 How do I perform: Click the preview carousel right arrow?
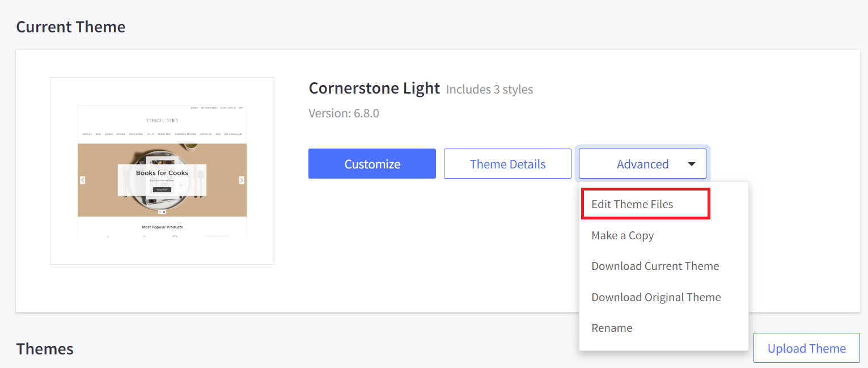[242, 180]
